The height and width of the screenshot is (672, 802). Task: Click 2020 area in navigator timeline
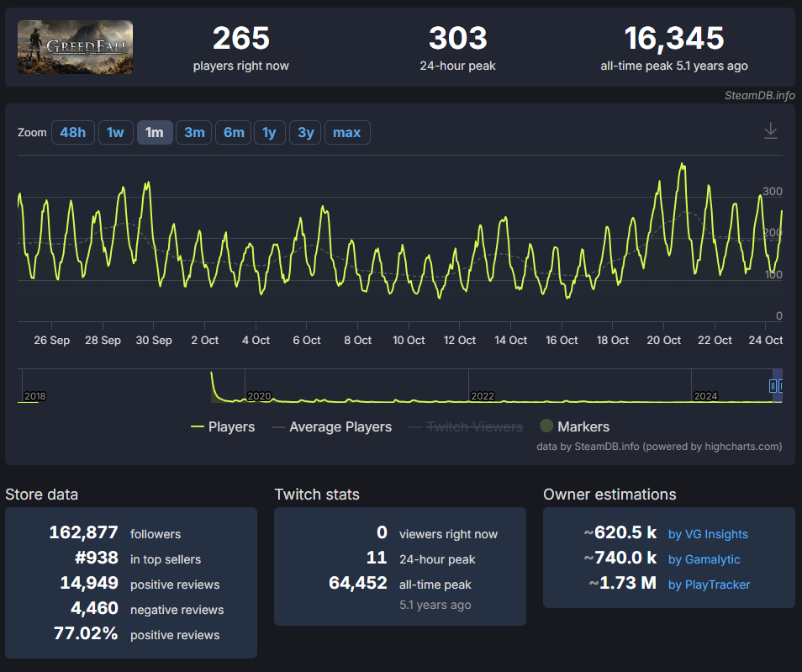click(x=259, y=396)
